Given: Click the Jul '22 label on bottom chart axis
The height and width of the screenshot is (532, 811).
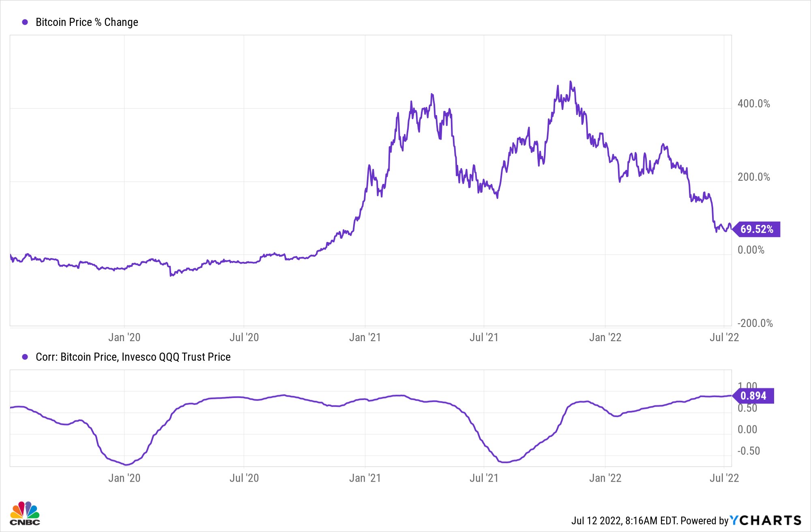Looking at the screenshot, I should point(724,478).
